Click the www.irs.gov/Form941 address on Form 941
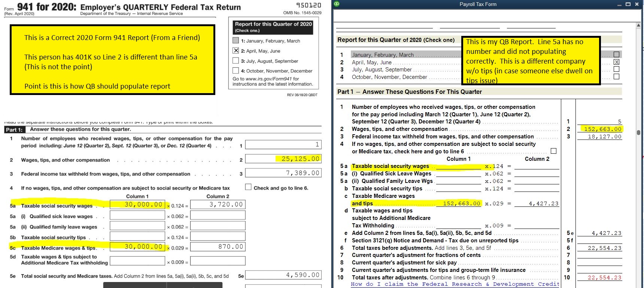644x288 pixels. coord(268,79)
